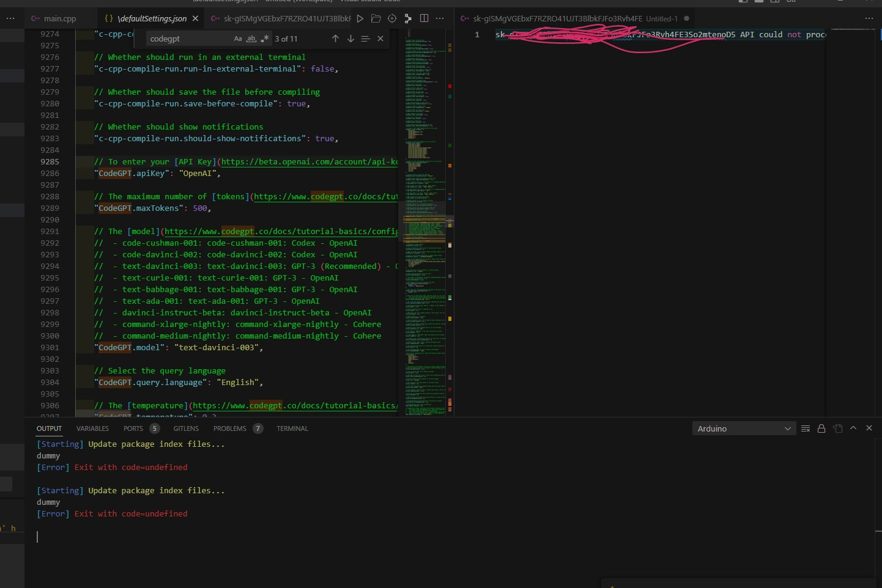Maximize panel with the chevron button

[853, 428]
